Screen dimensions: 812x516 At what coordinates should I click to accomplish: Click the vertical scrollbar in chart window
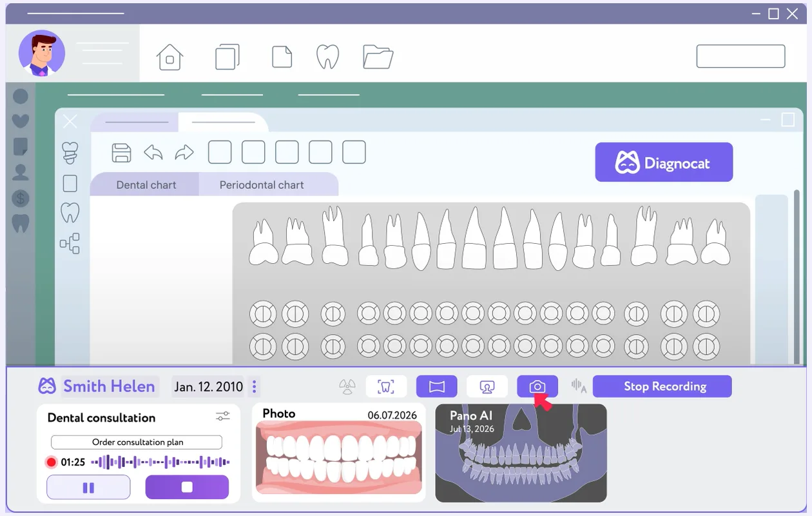[797, 277]
